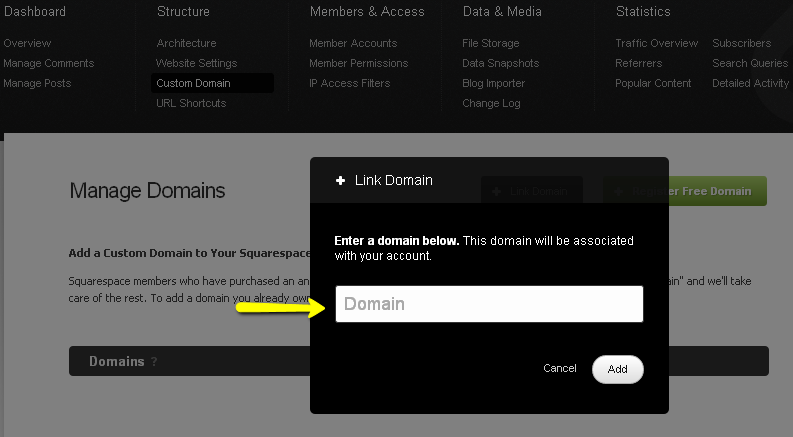This screenshot has width=793, height=437.
Task: Open Data Snapshots page
Action: click(x=500, y=63)
